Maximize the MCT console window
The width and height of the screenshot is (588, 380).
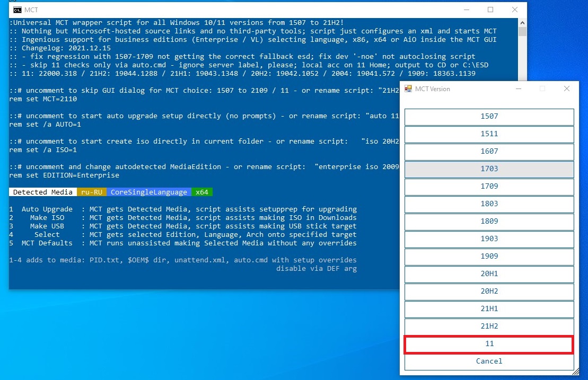(490, 10)
